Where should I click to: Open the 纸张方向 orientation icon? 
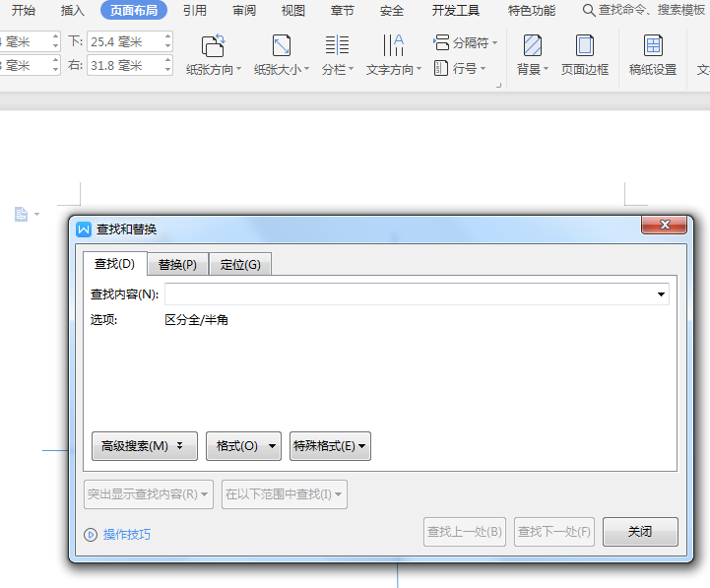pos(213,45)
